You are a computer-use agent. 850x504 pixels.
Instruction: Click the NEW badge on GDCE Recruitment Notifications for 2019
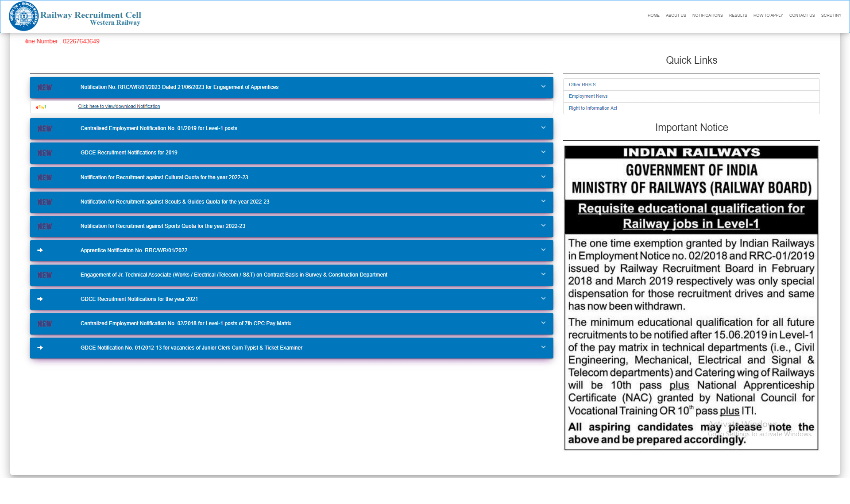(45, 153)
